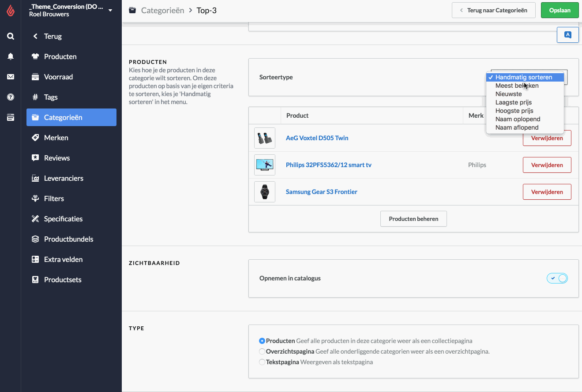This screenshot has width=582, height=392.
Task: Remove Samsung Gear S3 Frontier product
Action: click(x=547, y=192)
